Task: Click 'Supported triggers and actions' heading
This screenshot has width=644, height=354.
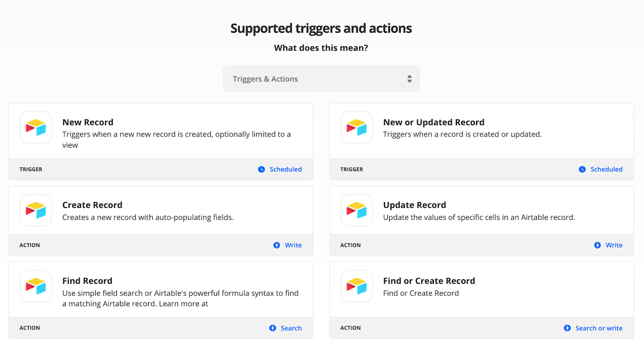Action: [x=321, y=29]
